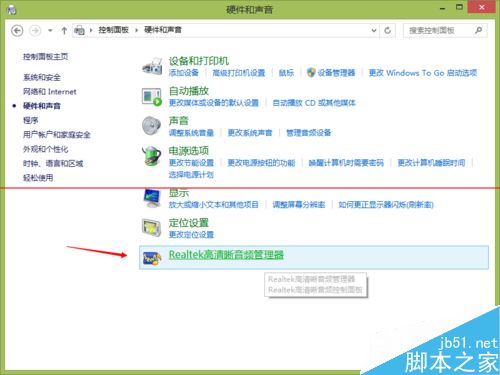Click the 唤醒计算机时需要密码 link
Image resolution: width=500 pixels, height=375 pixels.
coord(346,163)
